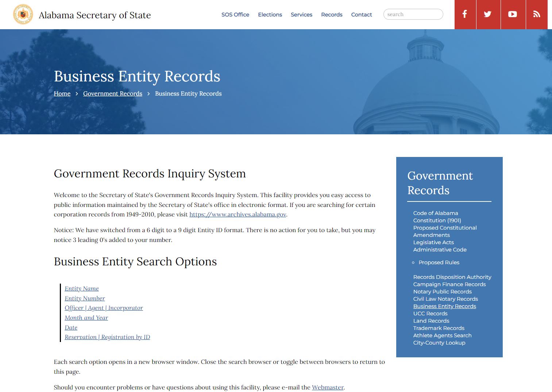Open the Date search option
The image size is (552, 392).
[71, 327]
